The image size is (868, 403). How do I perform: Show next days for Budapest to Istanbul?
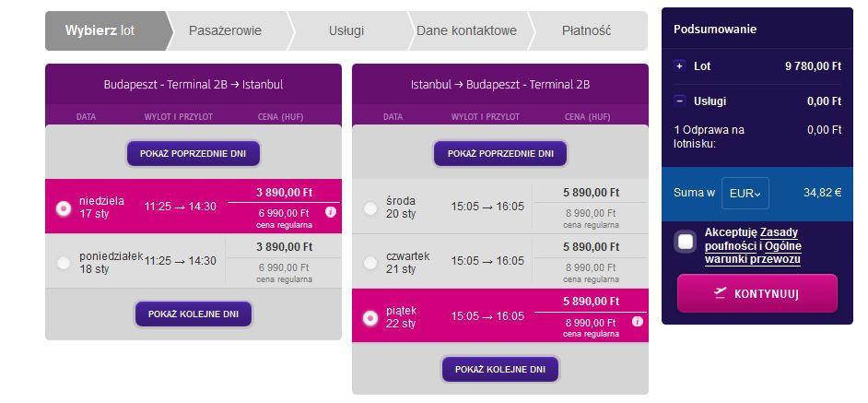[x=194, y=314]
